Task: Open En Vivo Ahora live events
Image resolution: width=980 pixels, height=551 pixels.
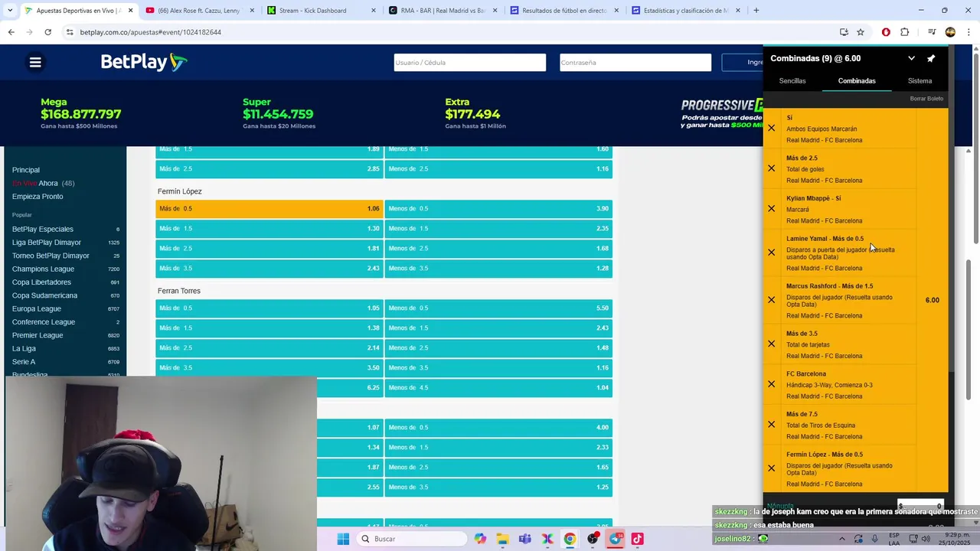Action: pos(43,184)
